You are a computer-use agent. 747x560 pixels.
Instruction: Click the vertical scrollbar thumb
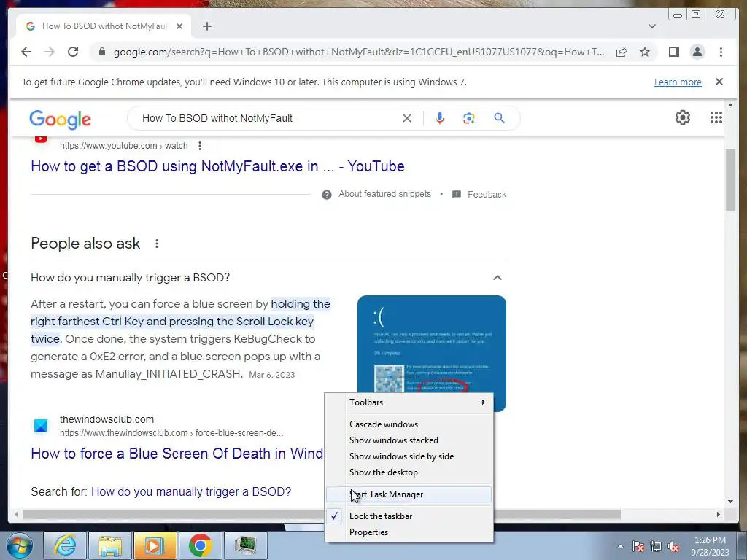point(731,179)
